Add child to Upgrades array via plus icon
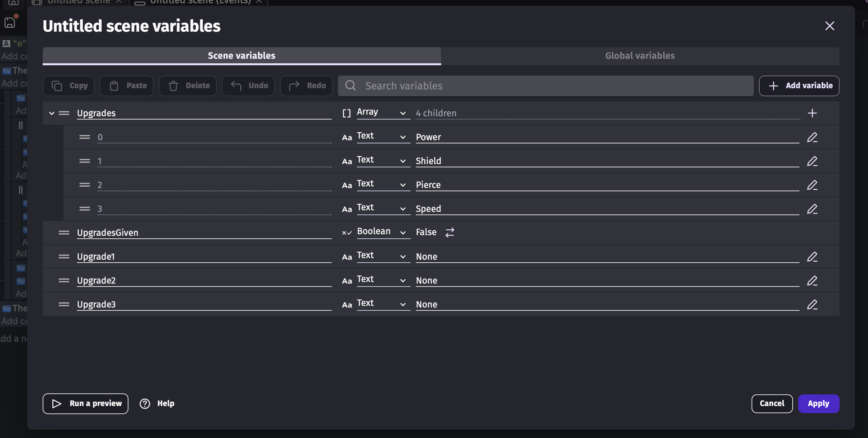868x438 pixels. pyautogui.click(x=812, y=113)
